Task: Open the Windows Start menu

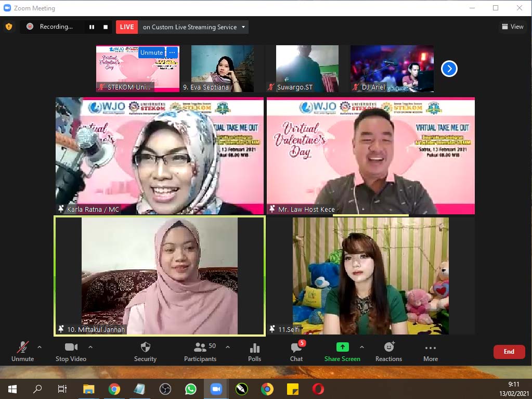Action: (12, 389)
